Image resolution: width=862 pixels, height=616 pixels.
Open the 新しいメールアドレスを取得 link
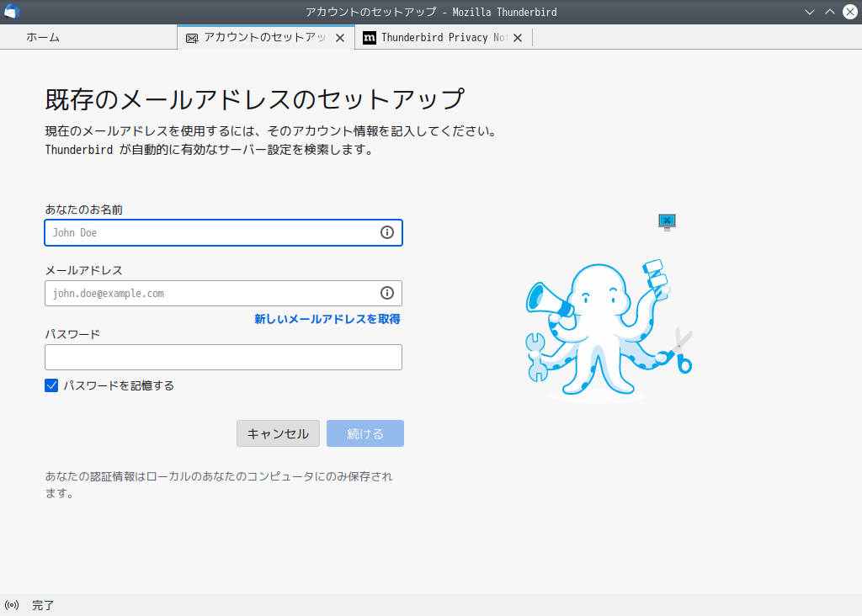click(327, 319)
